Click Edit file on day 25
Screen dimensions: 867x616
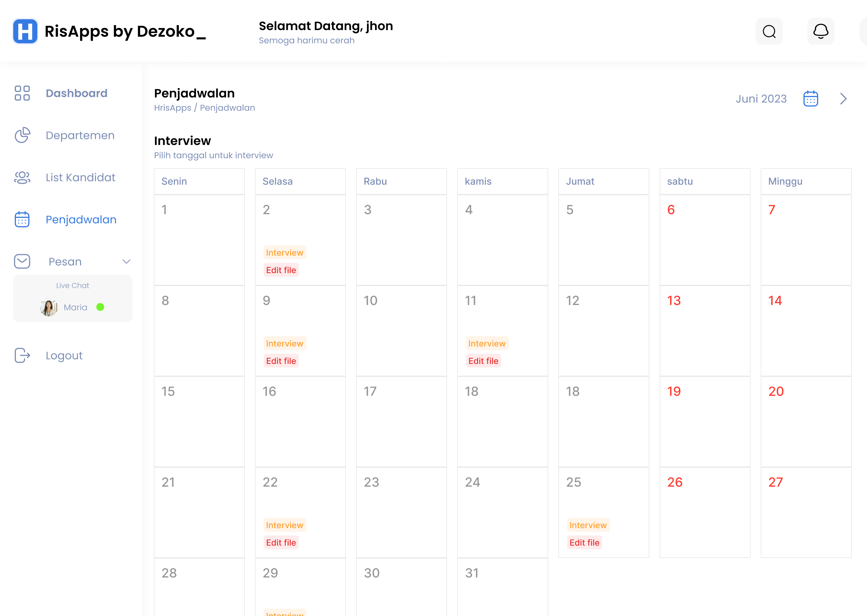click(584, 542)
